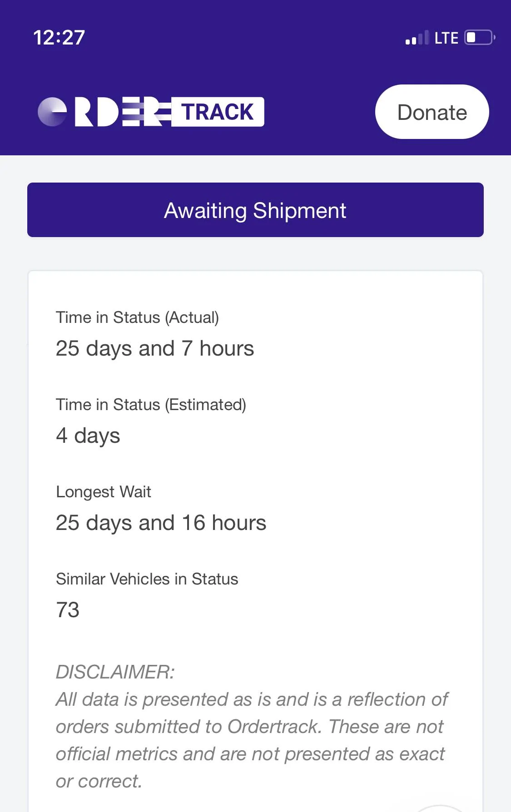Select the Time in Status (Actual) label

(x=137, y=317)
